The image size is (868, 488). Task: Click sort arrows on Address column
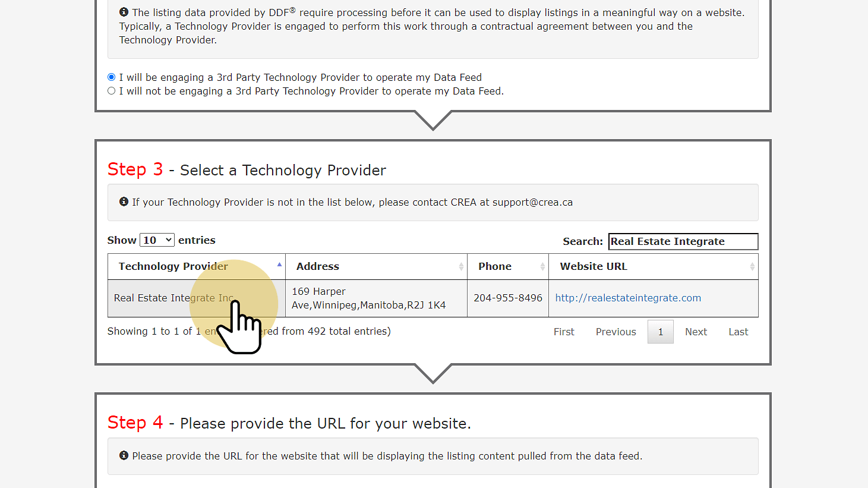[x=461, y=267]
